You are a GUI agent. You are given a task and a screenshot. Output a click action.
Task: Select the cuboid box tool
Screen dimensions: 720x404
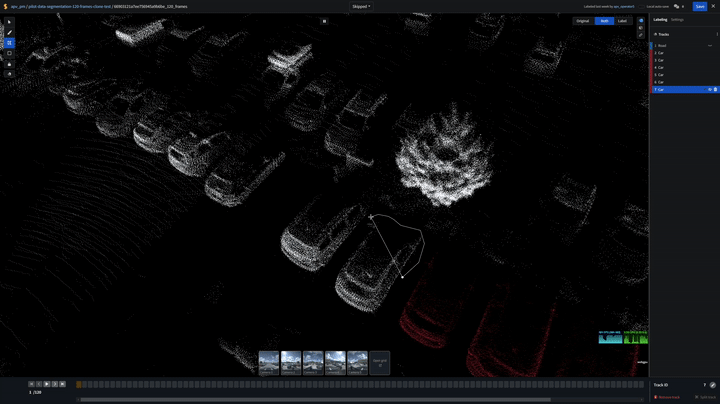(x=10, y=54)
